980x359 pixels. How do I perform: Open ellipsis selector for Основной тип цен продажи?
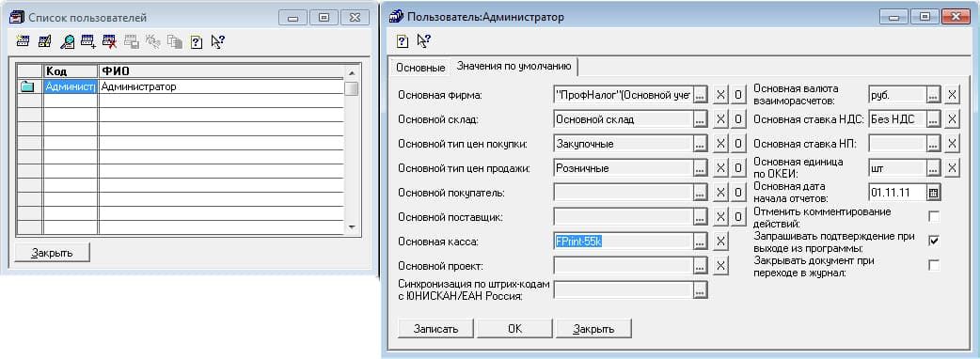pyautogui.click(x=700, y=168)
